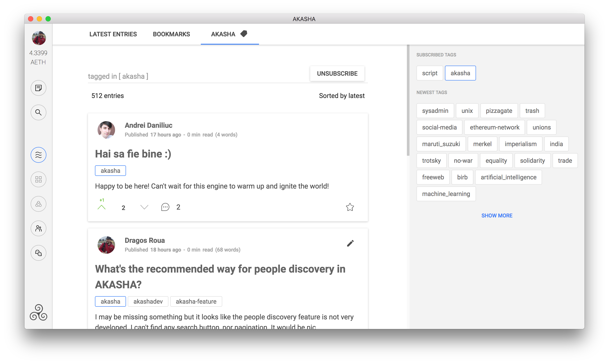Switch to the BOOKMARKS tab
This screenshot has width=609, height=364.
click(x=171, y=34)
